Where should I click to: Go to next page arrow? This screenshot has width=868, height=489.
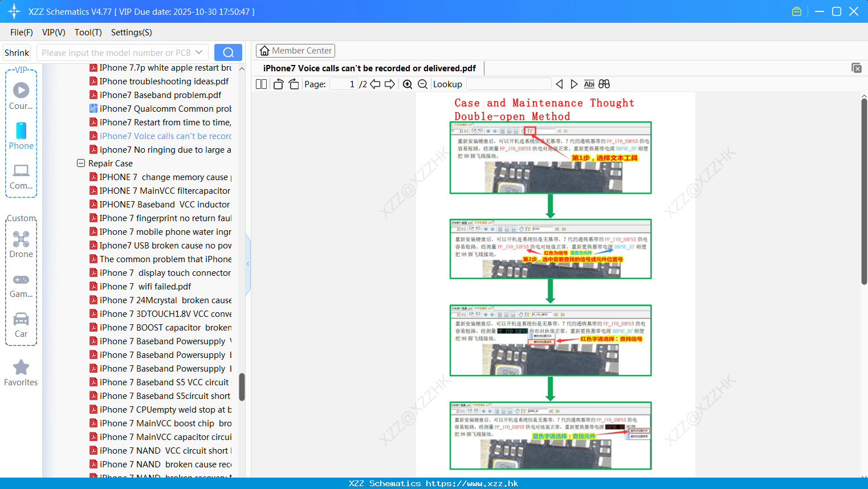click(x=390, y=84)
